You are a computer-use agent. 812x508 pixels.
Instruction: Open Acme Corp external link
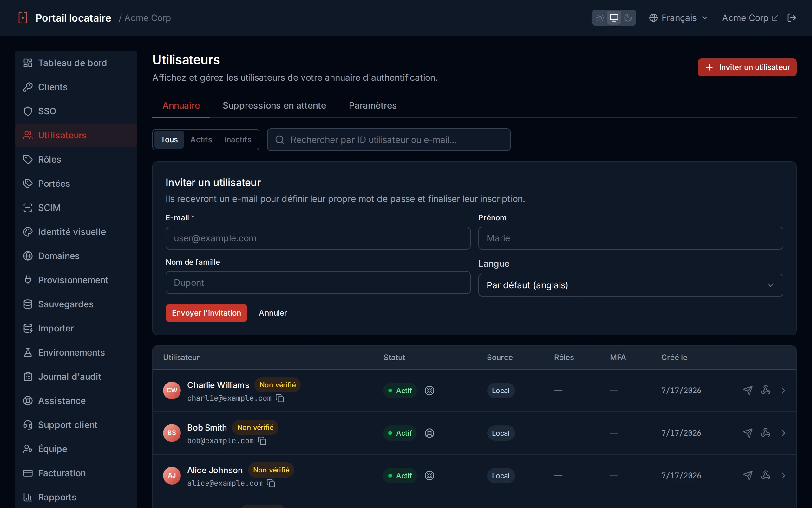[x=750, y=18]
